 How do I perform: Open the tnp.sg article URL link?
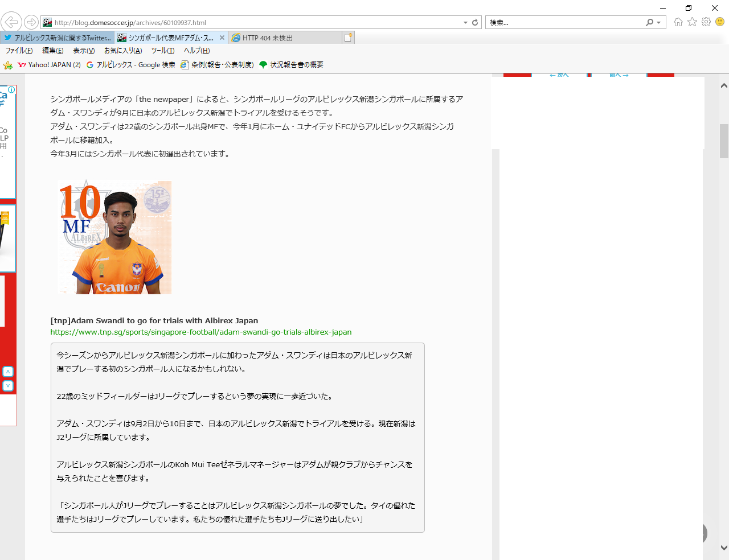(201, 332)
